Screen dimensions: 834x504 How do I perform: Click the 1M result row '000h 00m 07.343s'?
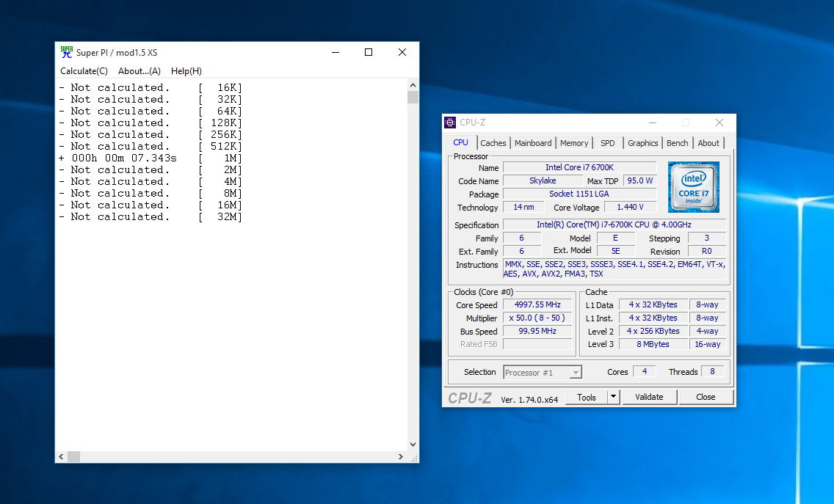point(151,158)
